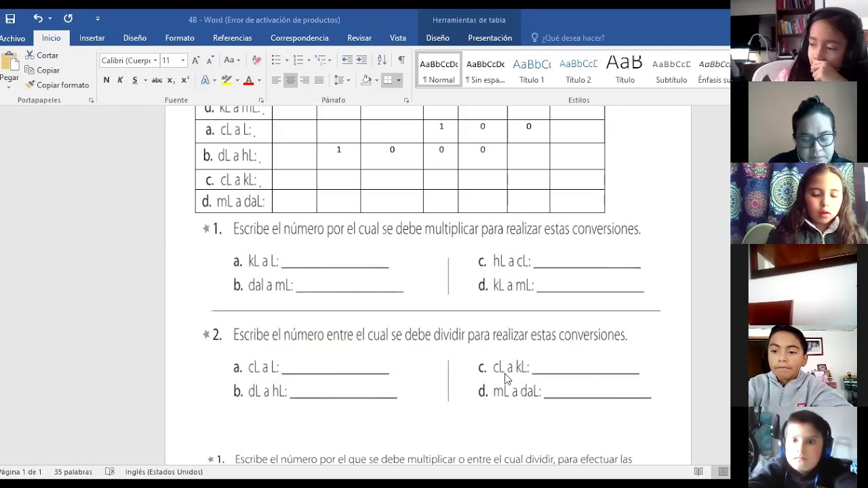868x488 pixels.
Task: Cut selection with Cortar
Action: (42, 56)
